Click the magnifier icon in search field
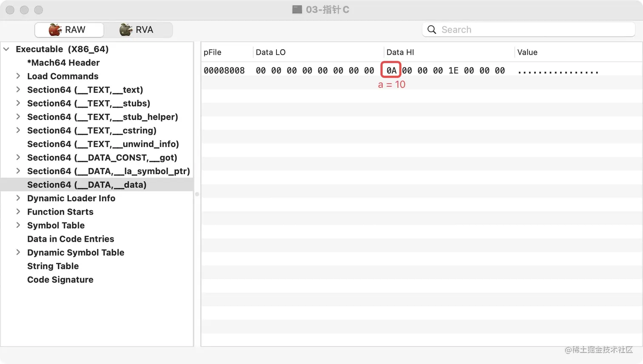643x364 pixels. [x=432, y=30]
